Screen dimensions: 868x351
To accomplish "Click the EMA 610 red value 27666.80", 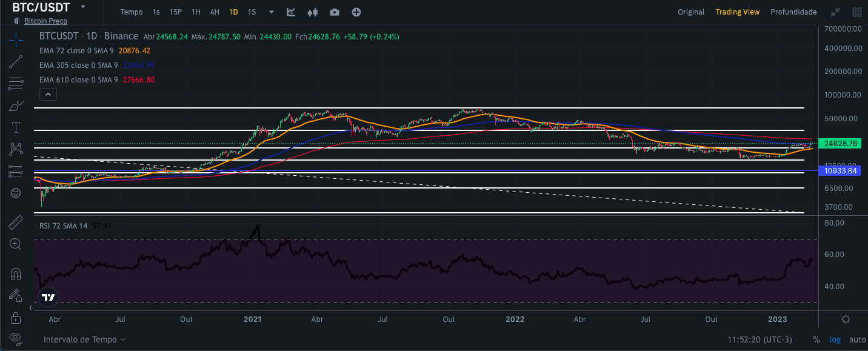I will pos(139,80).
